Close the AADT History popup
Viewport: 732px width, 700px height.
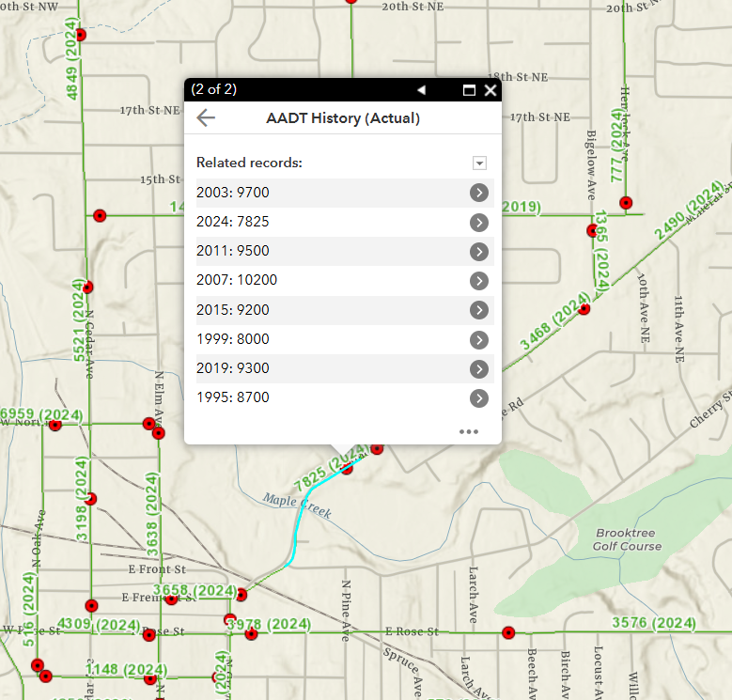491,90
